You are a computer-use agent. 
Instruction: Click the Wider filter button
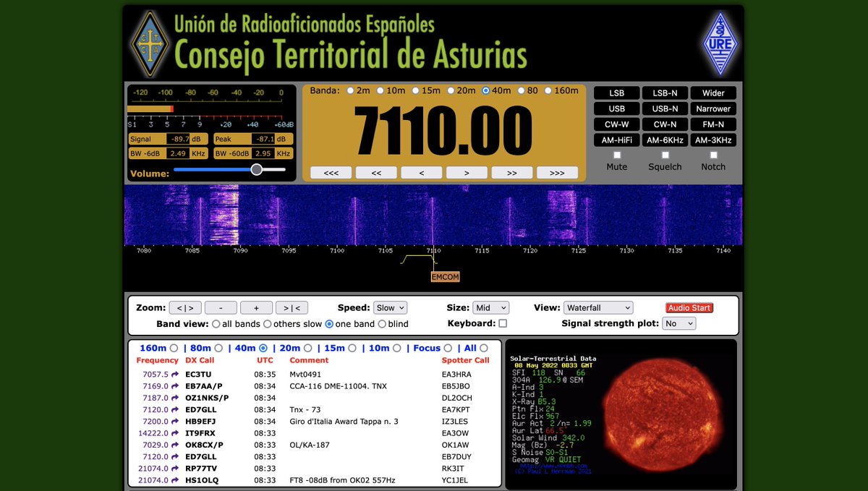713,93
